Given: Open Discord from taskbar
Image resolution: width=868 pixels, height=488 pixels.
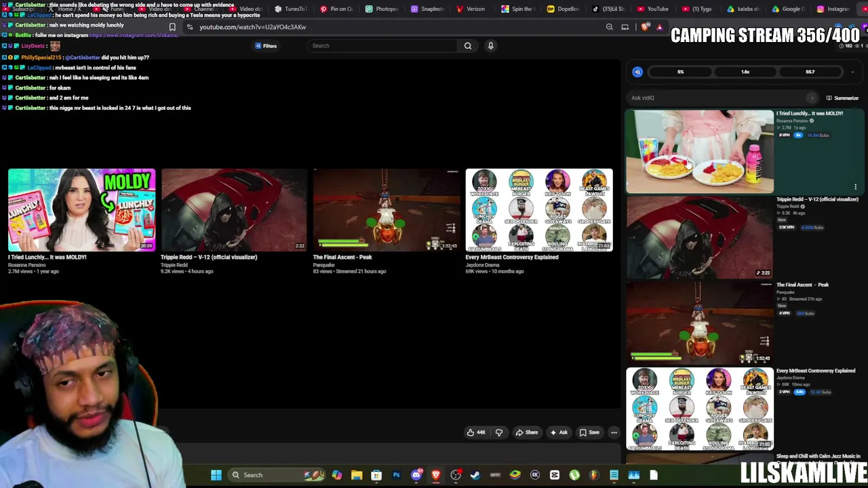Looking at the screenshot, I should pos(416,475).
